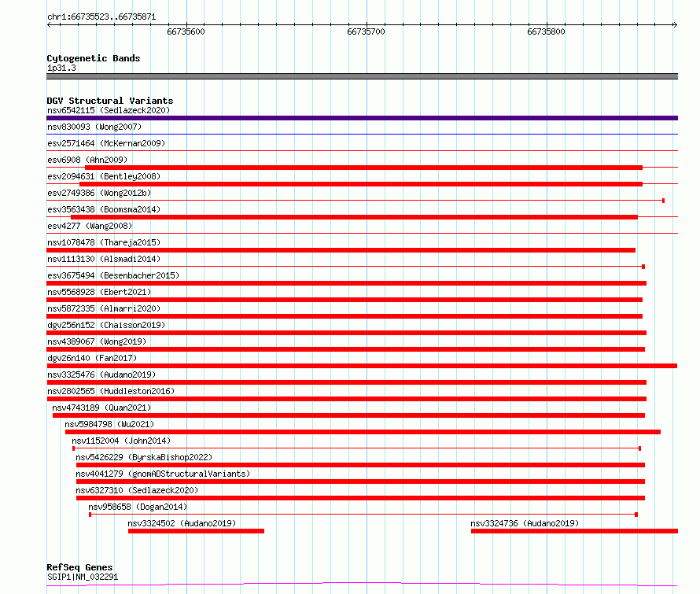Open the SGIP1|NM_032291 gene label

tap(83, 577)
